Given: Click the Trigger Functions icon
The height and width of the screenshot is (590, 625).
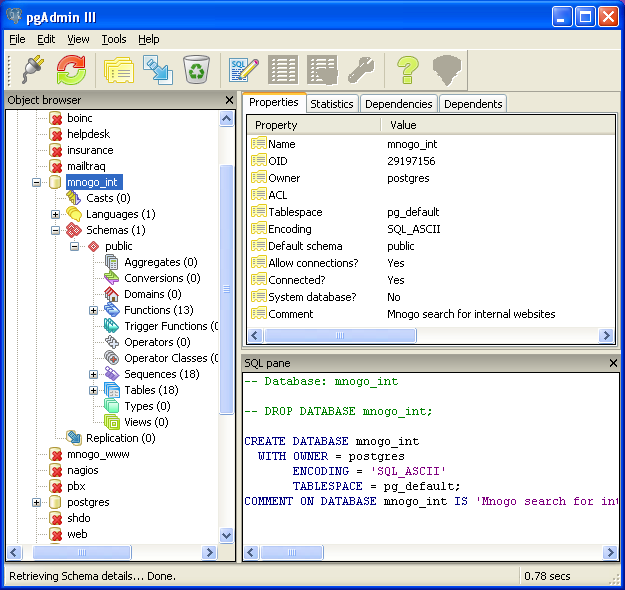Looking at the screenshot, I should coord(112,326).
